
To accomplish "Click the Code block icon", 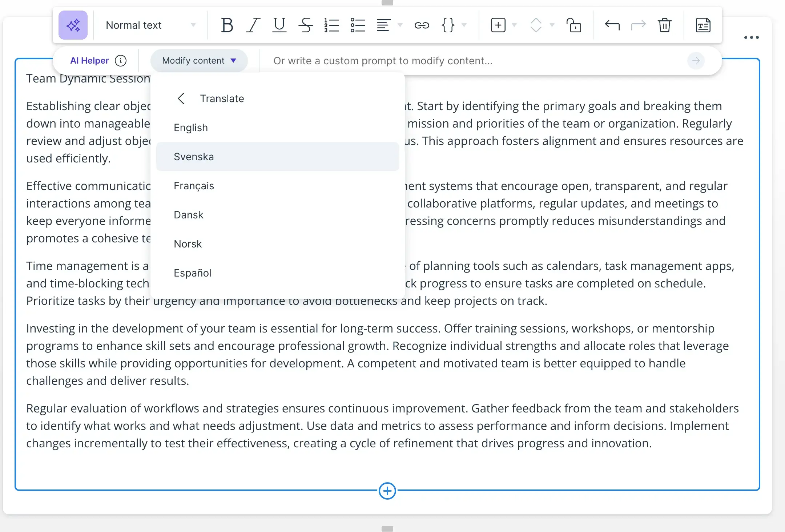I will (449, 25).
